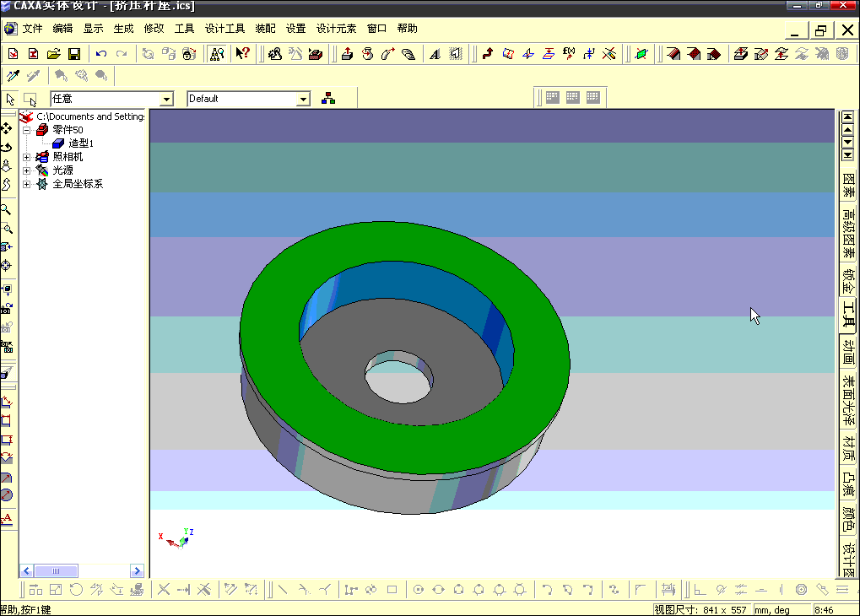Click the red circle-slash icon on left toolbar
Image resolution: width=860 pixels, height=616 pixels.
pos(6,494)
